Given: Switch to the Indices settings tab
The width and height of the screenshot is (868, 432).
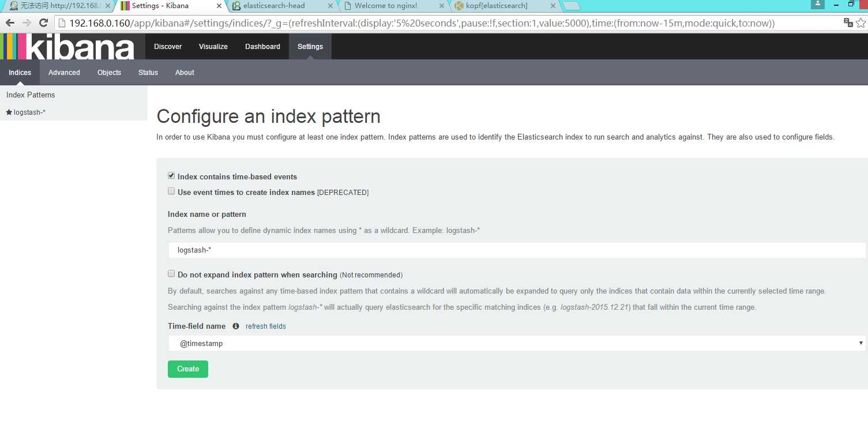Looking at the screenshot, I should [20, 73].
